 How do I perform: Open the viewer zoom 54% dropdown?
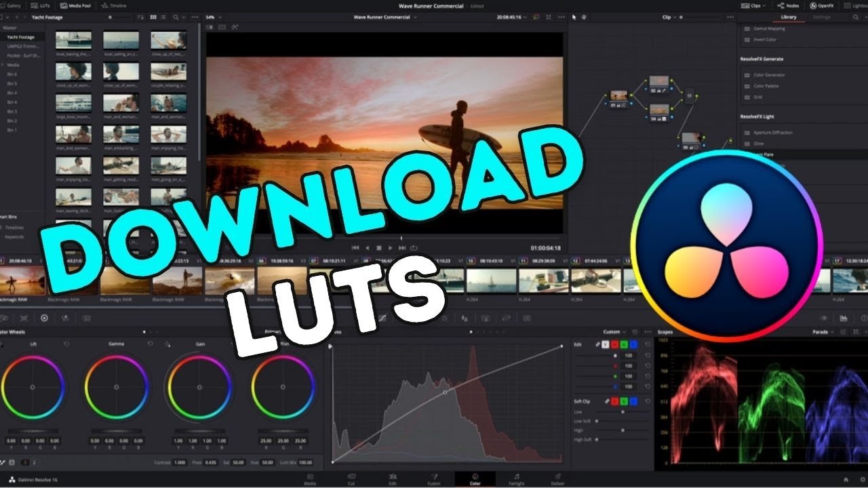pos(212,17)
